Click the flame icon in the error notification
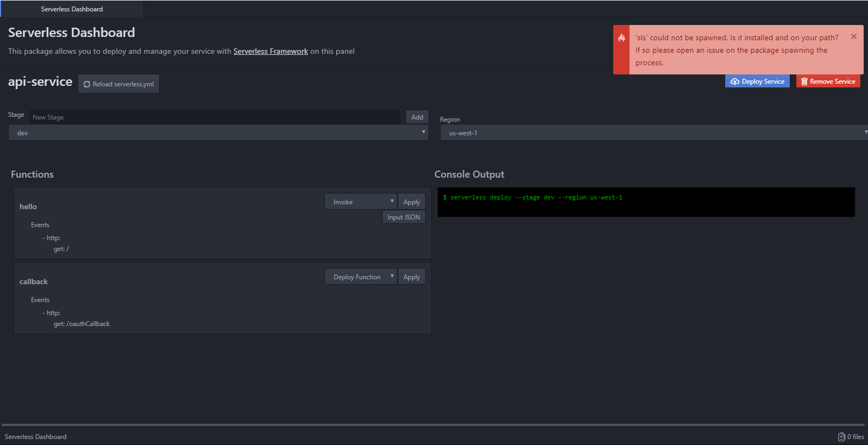 (x=621, y=37)
